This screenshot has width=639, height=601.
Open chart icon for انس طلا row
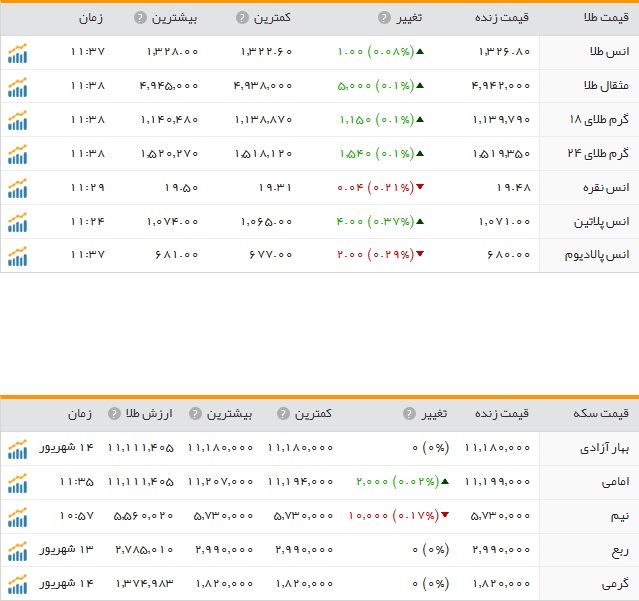tap(18, 53)
